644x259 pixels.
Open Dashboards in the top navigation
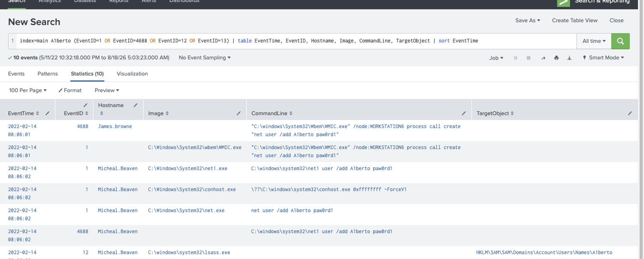pyautogui.click(x=184, y=1)
